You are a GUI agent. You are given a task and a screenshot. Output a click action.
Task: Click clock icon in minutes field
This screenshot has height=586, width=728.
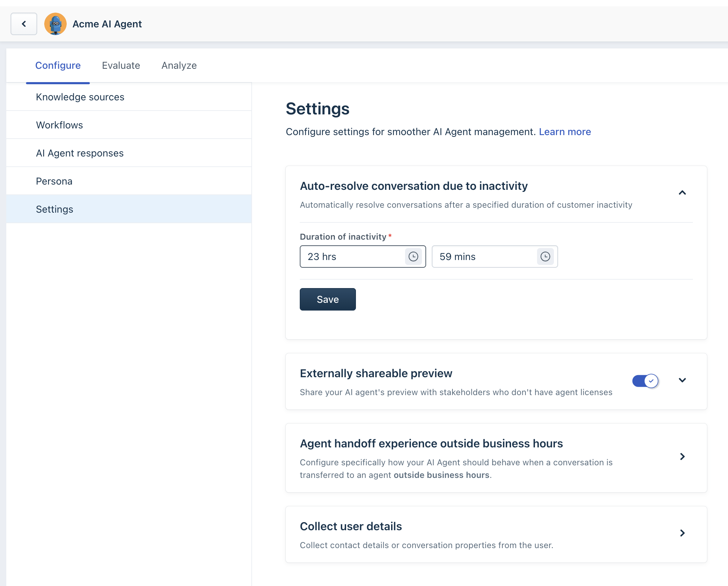(545, 257)
